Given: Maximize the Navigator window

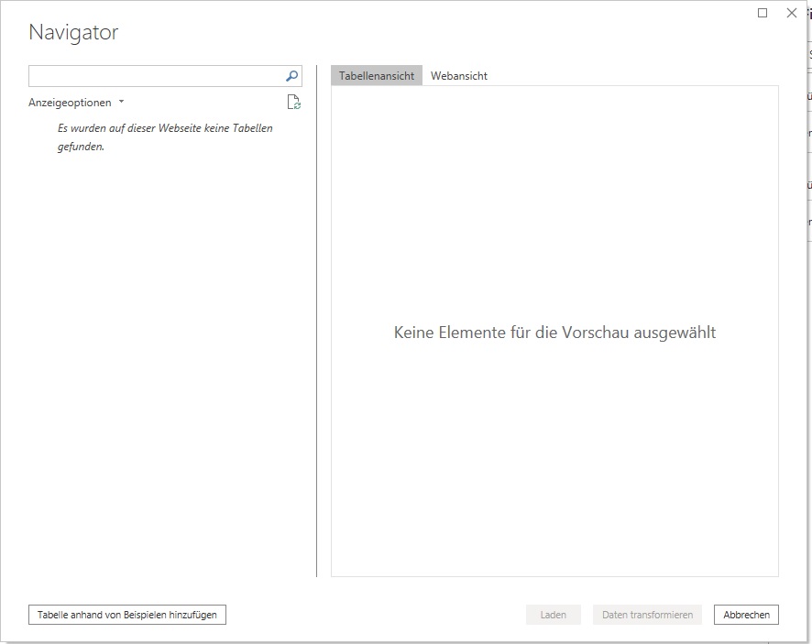Looking at the screenshot, I should tap(763, 13).
